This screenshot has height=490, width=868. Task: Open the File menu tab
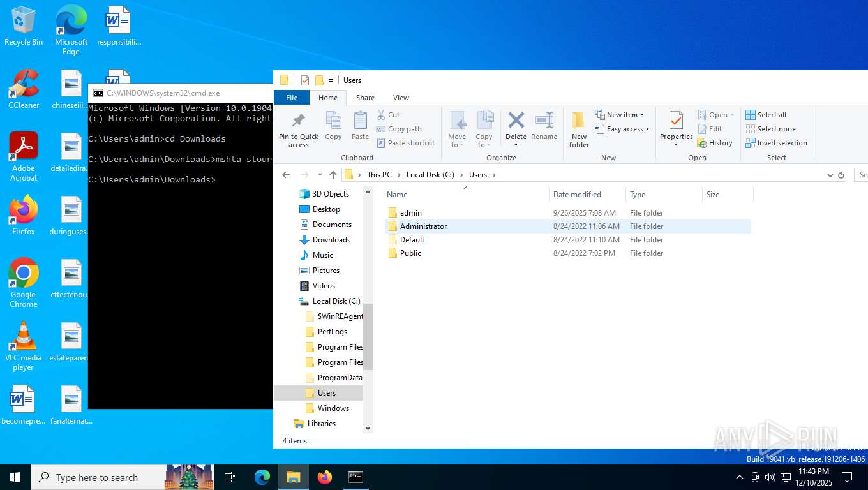tap(292, 98)
